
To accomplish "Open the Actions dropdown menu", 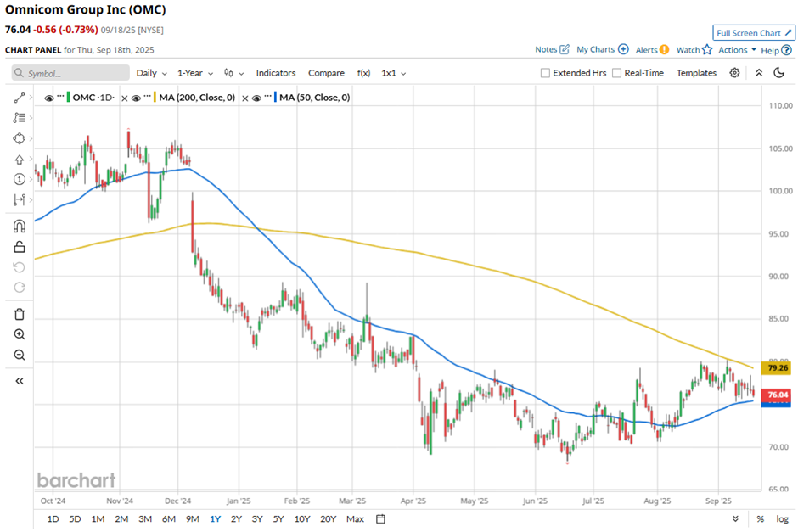I will pos(737,50).
